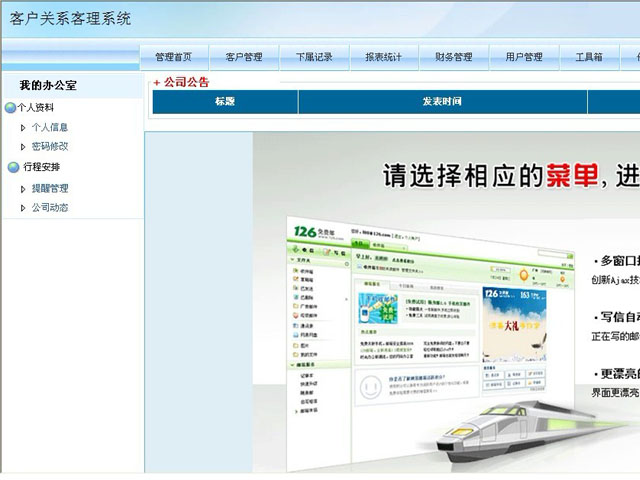Select the 报表统计 navigation tab
640x480 pixels.
point(384,57)
